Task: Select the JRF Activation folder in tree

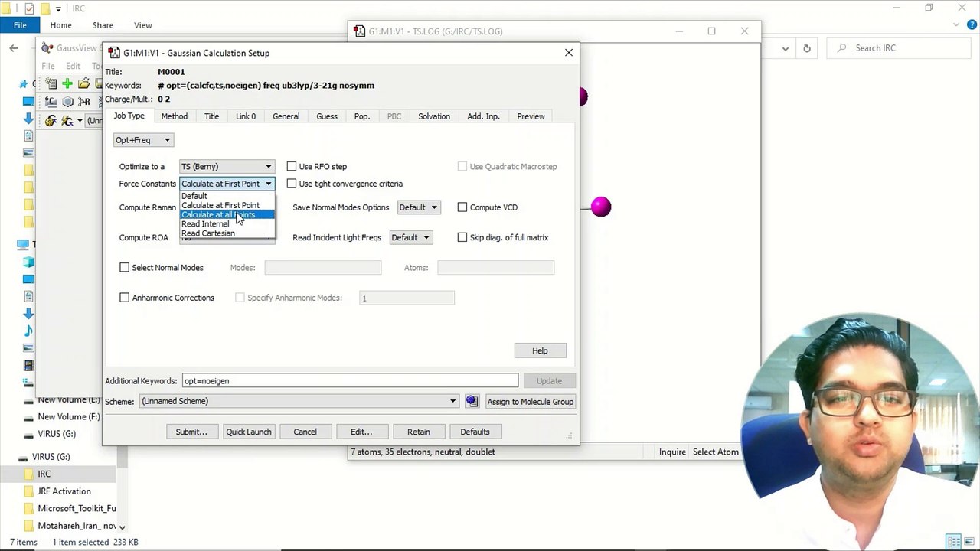Action: coord(64,491)
